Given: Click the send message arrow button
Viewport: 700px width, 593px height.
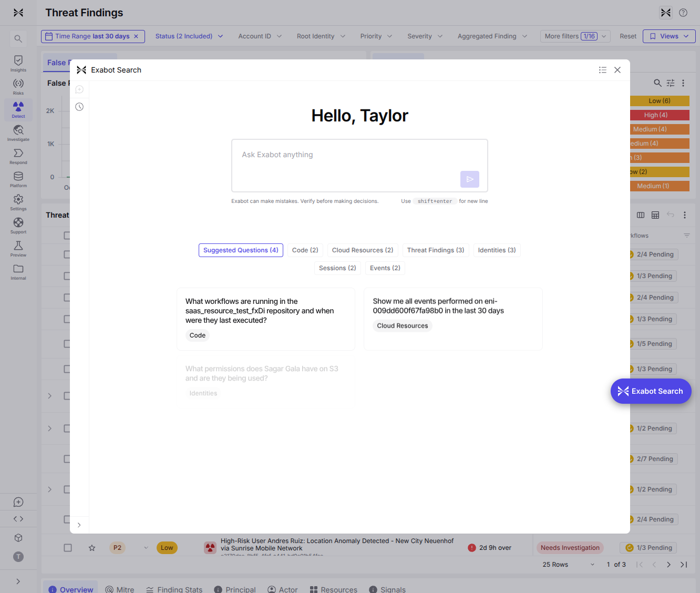Looking at the screenshot, I should pyautogui.click(x=469, y=179).
